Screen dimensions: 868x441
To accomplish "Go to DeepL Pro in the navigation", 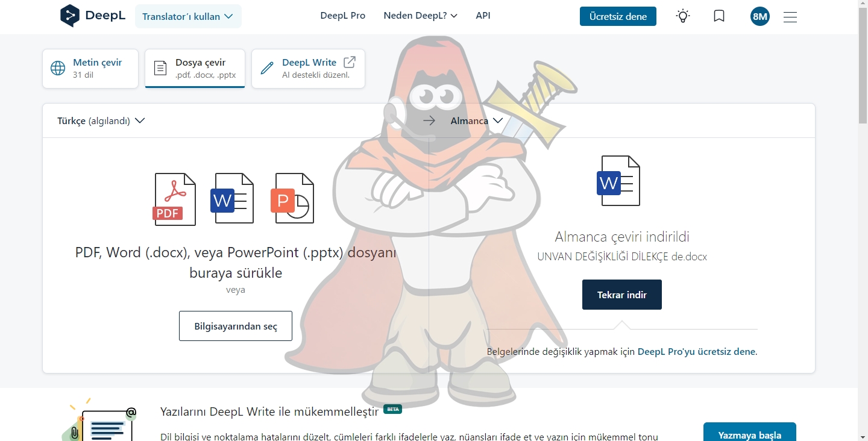I will (x=343, y=16).
